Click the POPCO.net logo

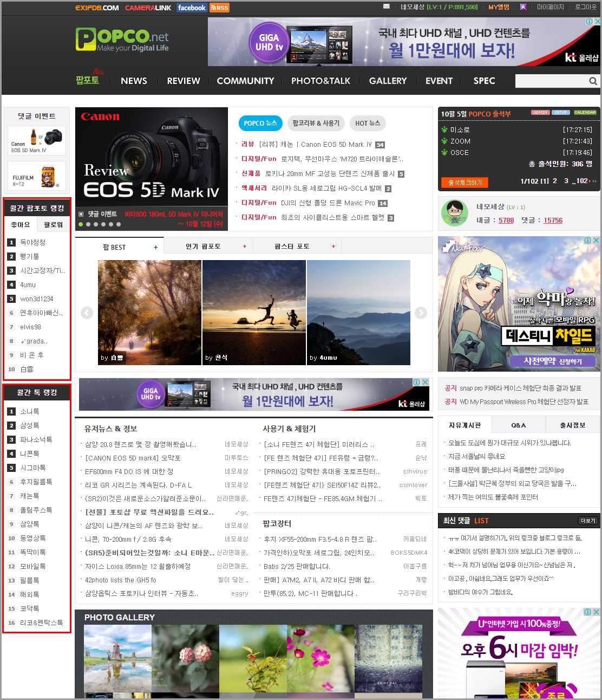122,40
